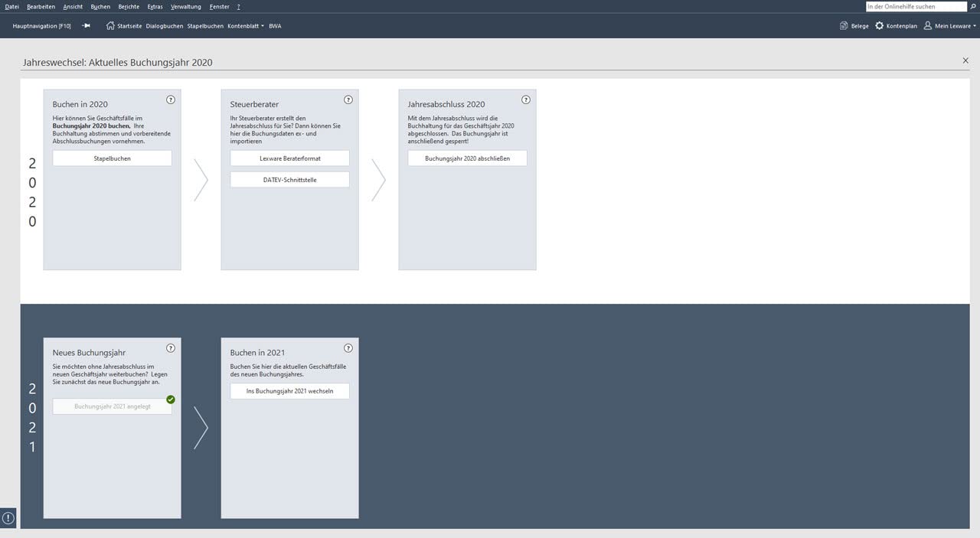980x538 pixels.
Task: Click the help icon on Buchen in 2020
Action: (171, 99)
